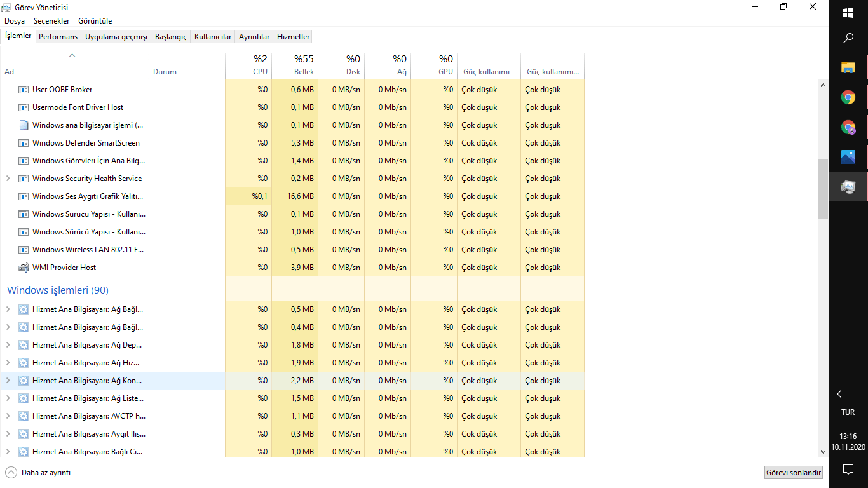This screenshot has height=488, width=868.
Task: Switch to the Performans tab
Action: tap(58, 37)
